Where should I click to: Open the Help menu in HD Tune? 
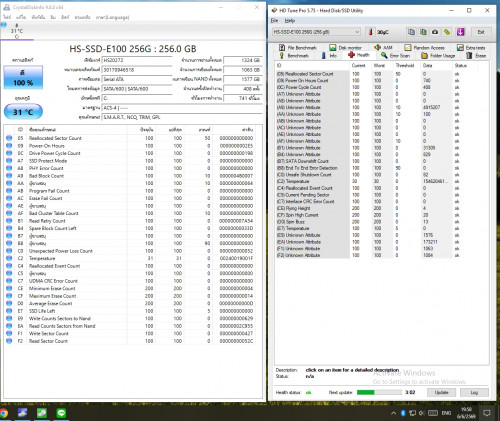tap(289, 21)
